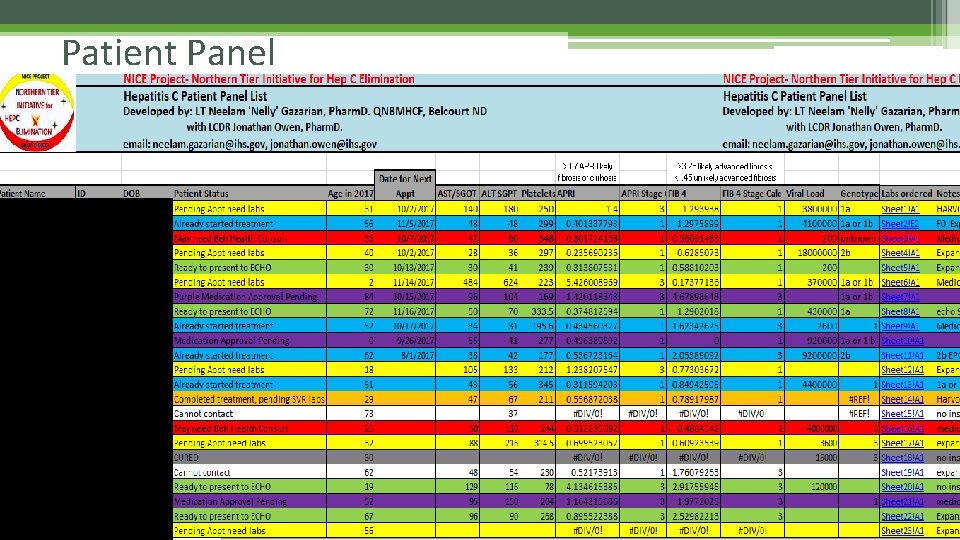Select the FIB 4 Stage Calc header
The image size is (960, 540).
click(752, 193)
